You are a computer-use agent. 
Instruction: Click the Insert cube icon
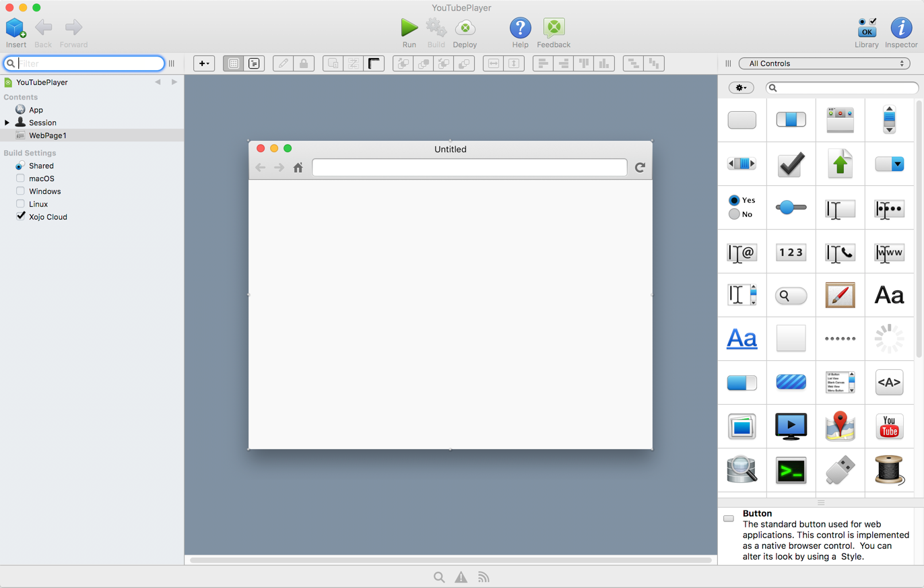(x=15, y=28)
